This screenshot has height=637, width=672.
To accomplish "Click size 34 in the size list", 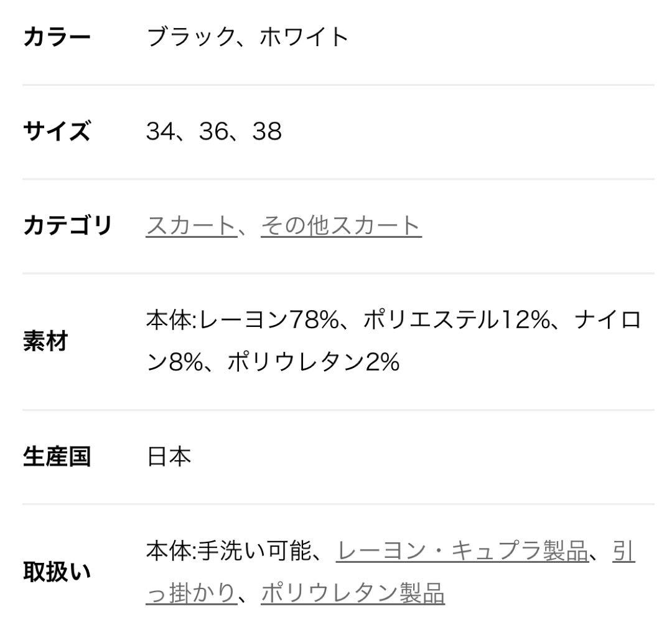I will pyautogui.click(x=160, y=131).
